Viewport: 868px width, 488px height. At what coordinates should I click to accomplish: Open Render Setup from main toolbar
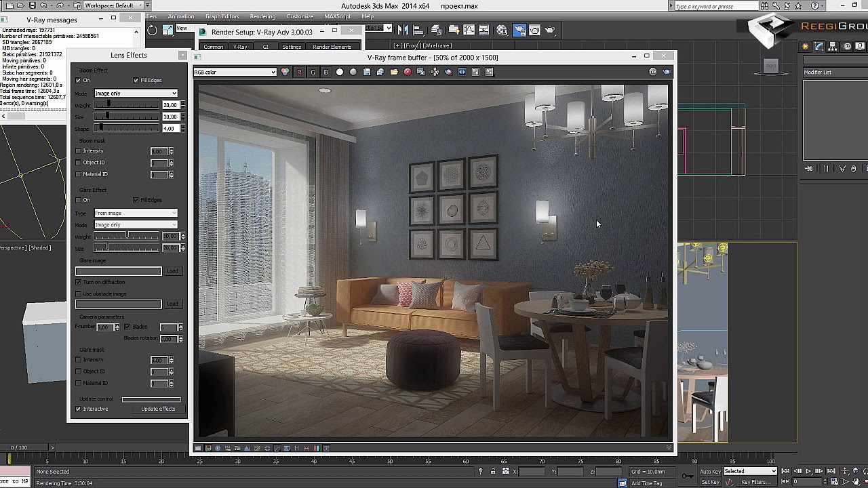[519, 30]
